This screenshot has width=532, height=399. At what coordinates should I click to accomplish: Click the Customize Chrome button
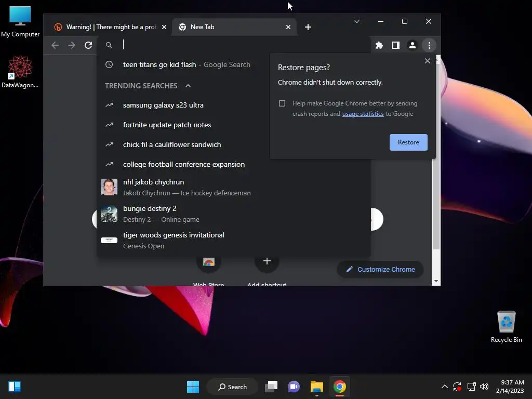(x=380, y=270)
